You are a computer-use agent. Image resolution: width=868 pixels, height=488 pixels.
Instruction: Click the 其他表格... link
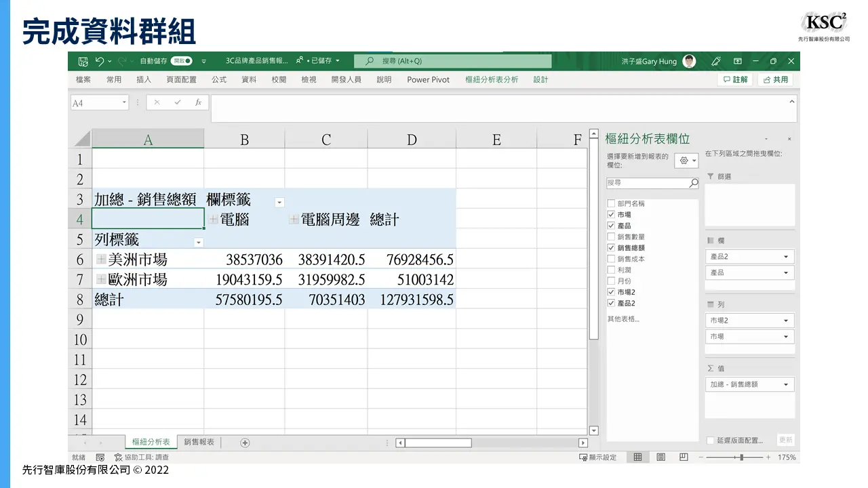(x=623, y=319)
